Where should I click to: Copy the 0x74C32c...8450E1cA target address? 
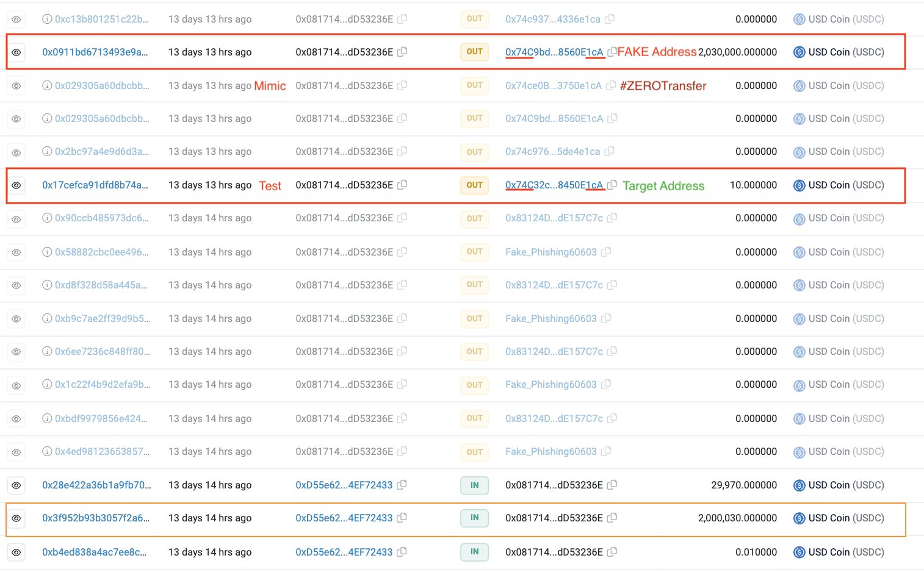(x=612, y=185)
